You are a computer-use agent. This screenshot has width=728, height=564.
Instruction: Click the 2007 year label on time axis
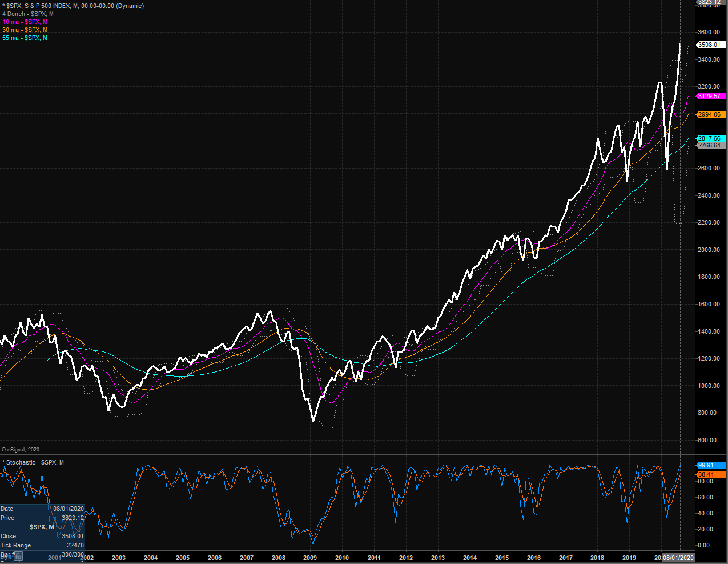(x=247, y=558)
